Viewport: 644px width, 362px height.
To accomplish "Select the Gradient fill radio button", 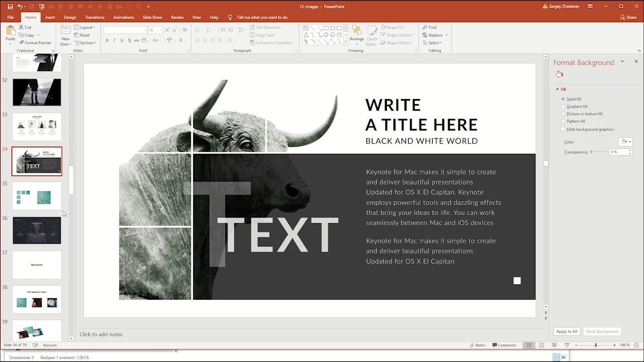I will click(x=563, y=107).
